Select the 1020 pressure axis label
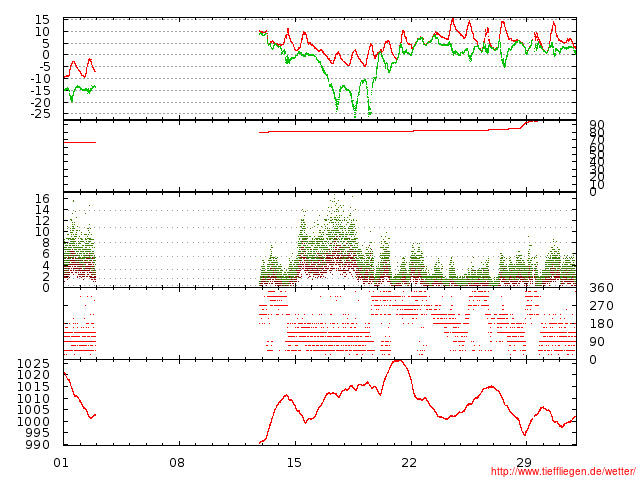The width and height of the screenshot is (640, 480). (33, 375)
